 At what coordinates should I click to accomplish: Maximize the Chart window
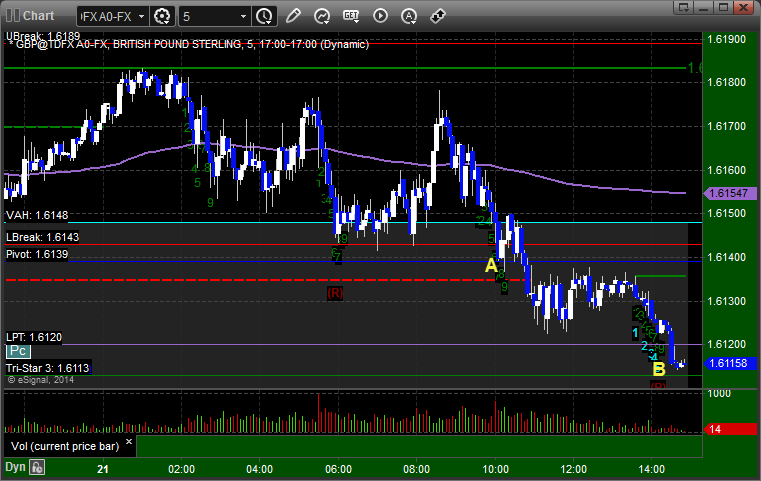tap(723, 7)
